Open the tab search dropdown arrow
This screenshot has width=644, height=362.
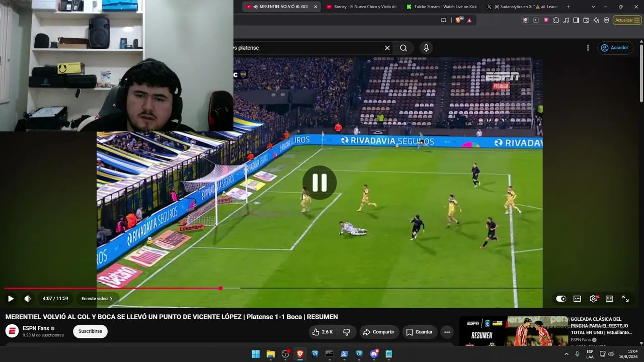pos(593,7)
